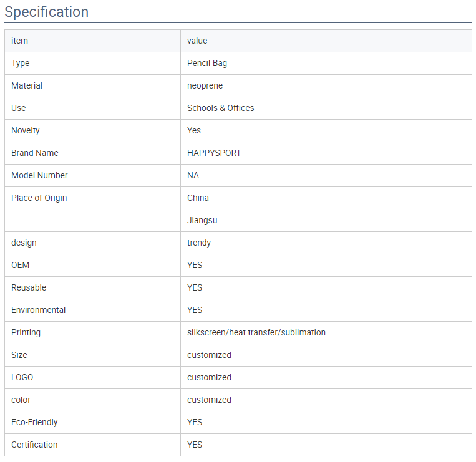Click the Pencil Bag type value
This screenshot has width=476, height=462.
pyautogui.click(x=207, y=63)
